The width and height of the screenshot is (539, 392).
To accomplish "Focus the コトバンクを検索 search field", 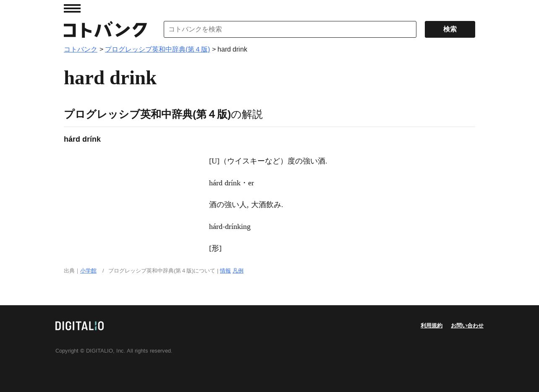I will coord(290,29).
